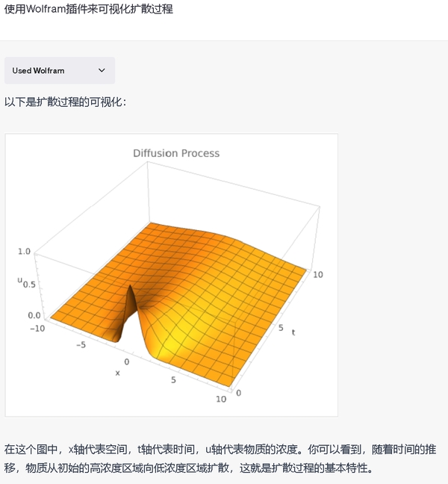
Task: Click the user prompt "使用Wolfram插件来可视化扩散过程"
Action: point(89,12)
